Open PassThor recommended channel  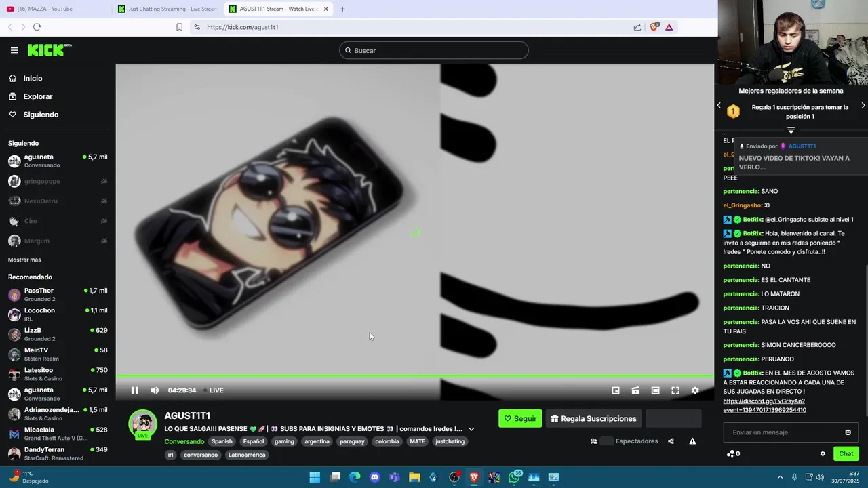58,295
